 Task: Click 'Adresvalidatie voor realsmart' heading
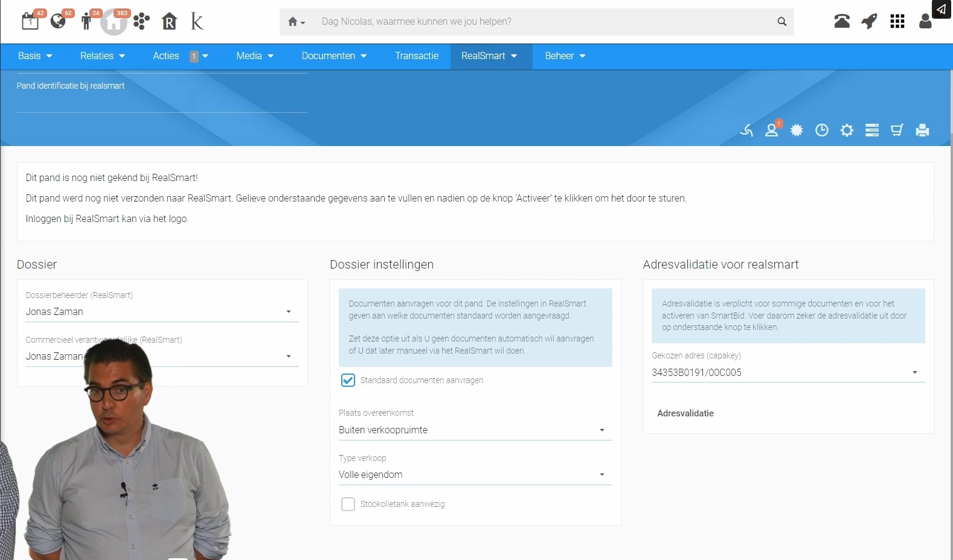720,264
